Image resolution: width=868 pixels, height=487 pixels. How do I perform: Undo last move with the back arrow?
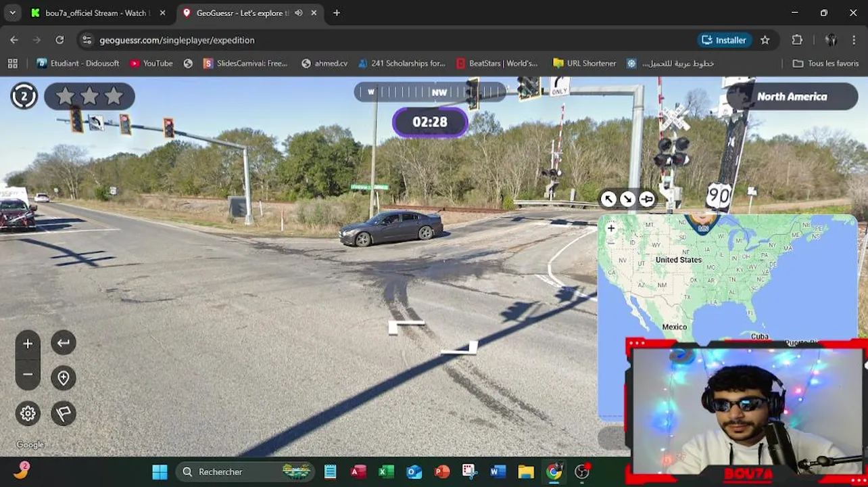point(64,343)
